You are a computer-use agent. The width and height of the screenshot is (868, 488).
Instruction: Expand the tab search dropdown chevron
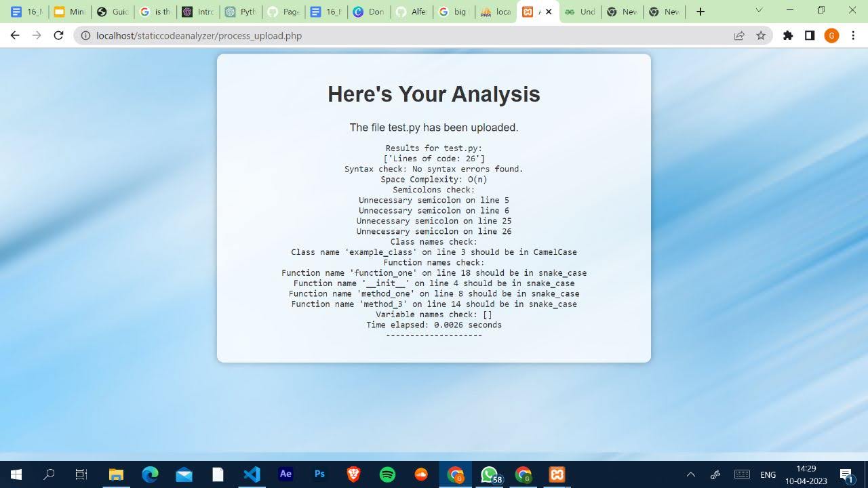(x=759, y=10)
